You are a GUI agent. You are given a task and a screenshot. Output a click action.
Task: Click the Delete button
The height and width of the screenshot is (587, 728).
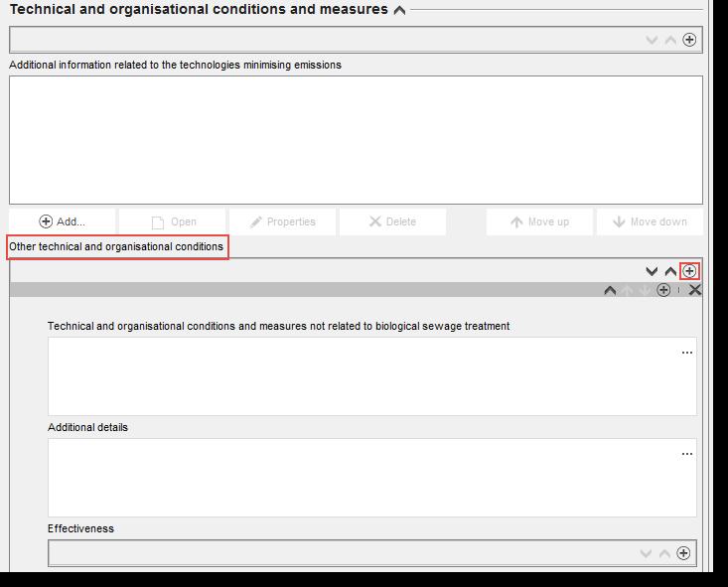point(392,221)
